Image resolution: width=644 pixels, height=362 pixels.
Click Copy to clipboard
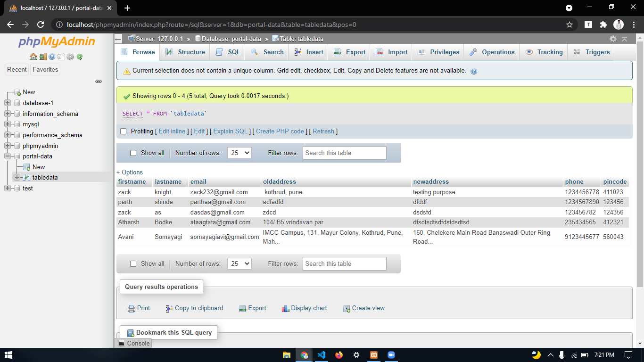pos(194,308)
